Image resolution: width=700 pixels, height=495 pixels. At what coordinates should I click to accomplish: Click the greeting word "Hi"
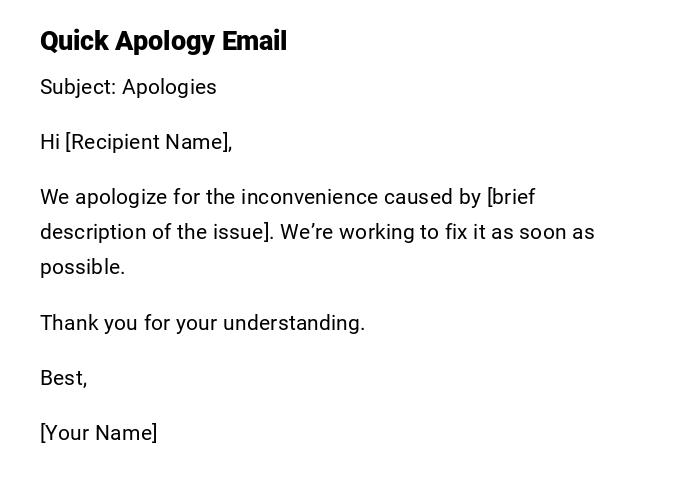click(x=50, y=142)
